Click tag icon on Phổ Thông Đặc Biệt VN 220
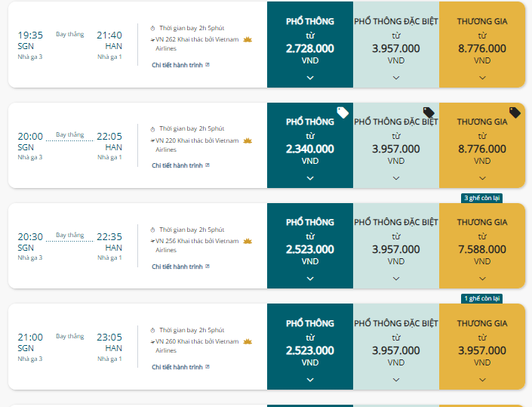The image size is (532, 407). tap(429, 113)
